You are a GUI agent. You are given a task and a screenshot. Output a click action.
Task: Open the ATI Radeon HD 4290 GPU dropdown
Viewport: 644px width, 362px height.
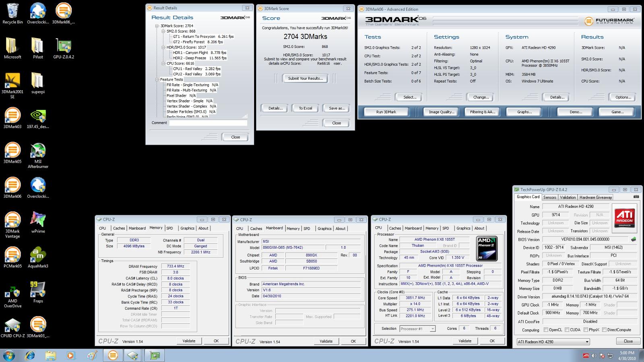[553, 341]
